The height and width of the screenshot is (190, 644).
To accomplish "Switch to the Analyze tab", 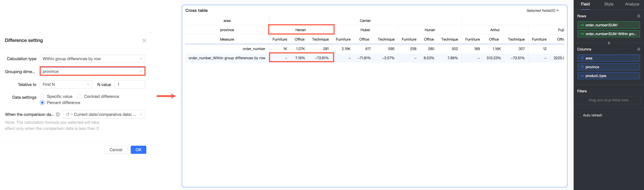I will 632,4.
